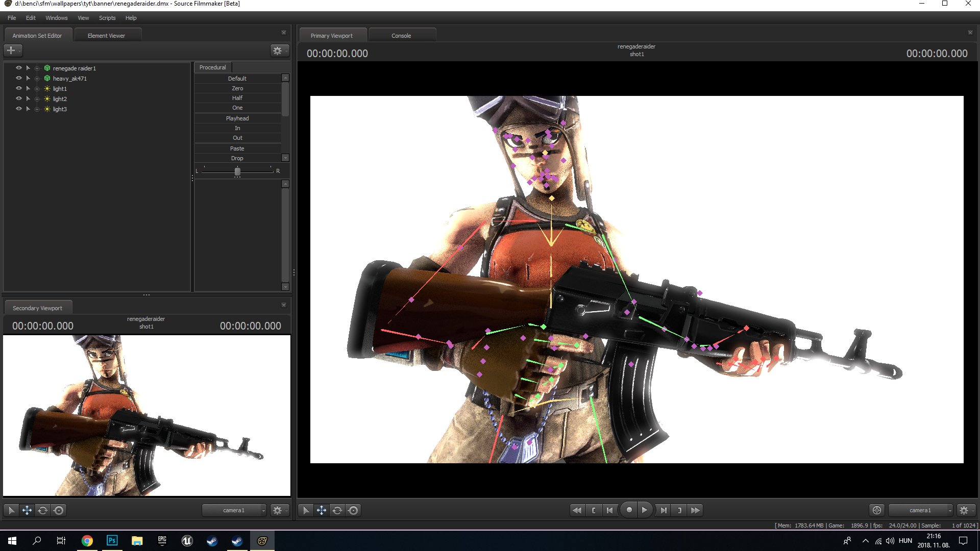Click the Zero procedural preset

point(237,88)
